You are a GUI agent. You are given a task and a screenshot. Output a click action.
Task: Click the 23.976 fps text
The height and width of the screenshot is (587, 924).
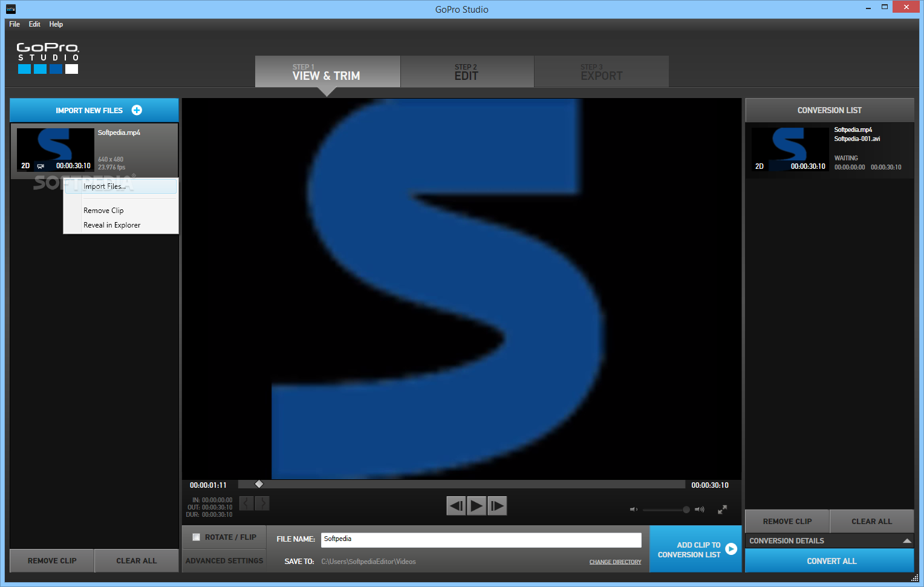(112, 168)
